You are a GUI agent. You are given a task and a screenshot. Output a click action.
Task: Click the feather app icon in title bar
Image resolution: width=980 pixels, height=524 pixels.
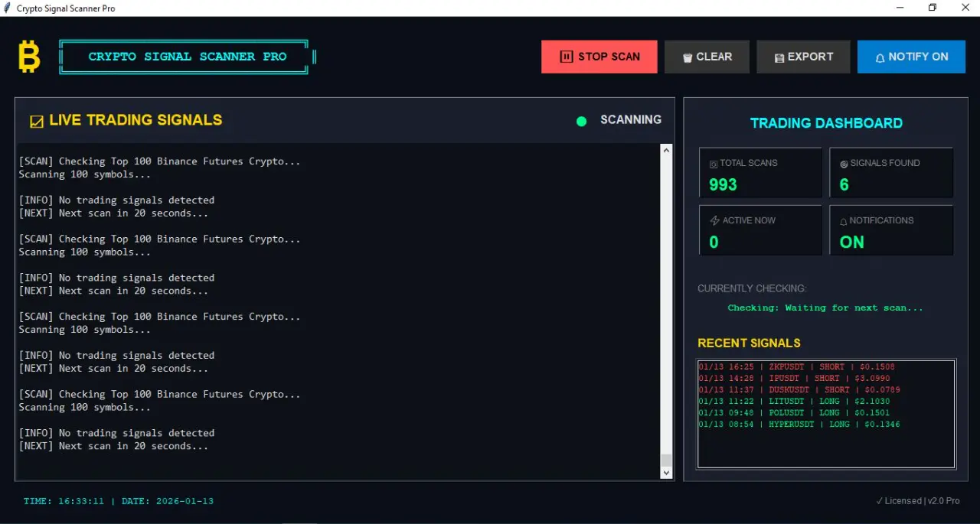7,8
